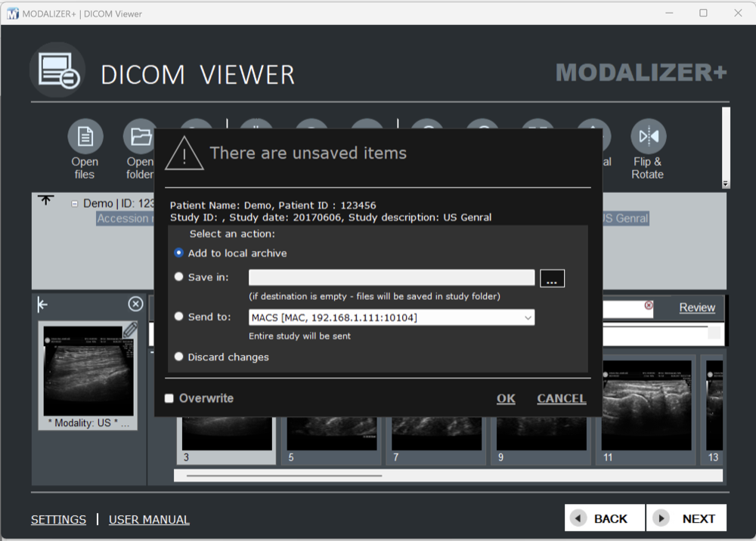Click the BACK button
Image resolution: width=756 pixels, height=541 pixels.
tap(605, 518)
